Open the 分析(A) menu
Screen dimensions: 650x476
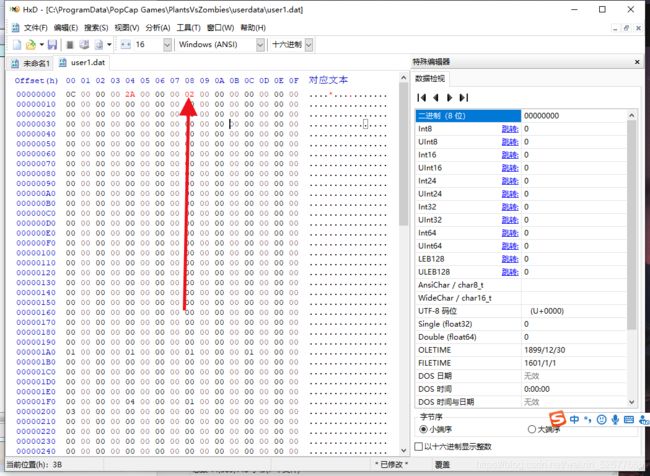tap(158, 28)
